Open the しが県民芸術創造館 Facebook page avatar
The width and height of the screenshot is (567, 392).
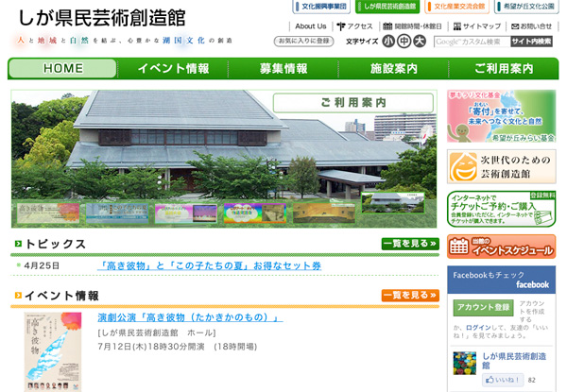[464, 362]
